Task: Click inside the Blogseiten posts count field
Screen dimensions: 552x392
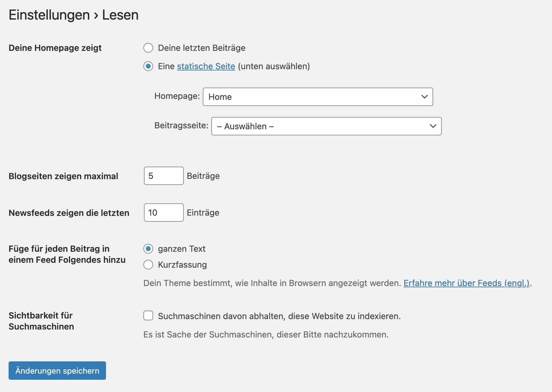Action: 163,176
